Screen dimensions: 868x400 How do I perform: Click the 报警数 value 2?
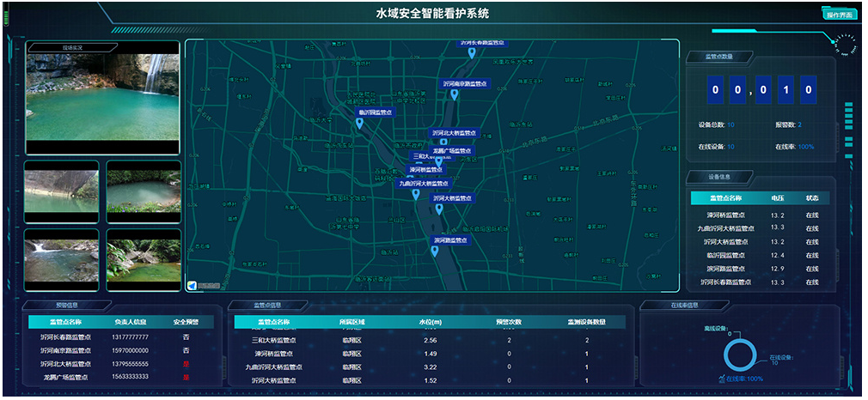[799, 125]
